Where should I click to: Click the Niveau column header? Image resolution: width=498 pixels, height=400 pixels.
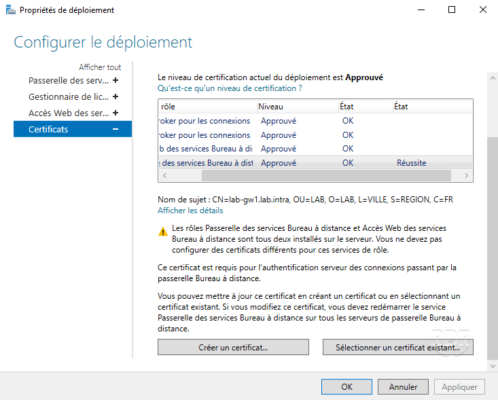tap(297, 107)
